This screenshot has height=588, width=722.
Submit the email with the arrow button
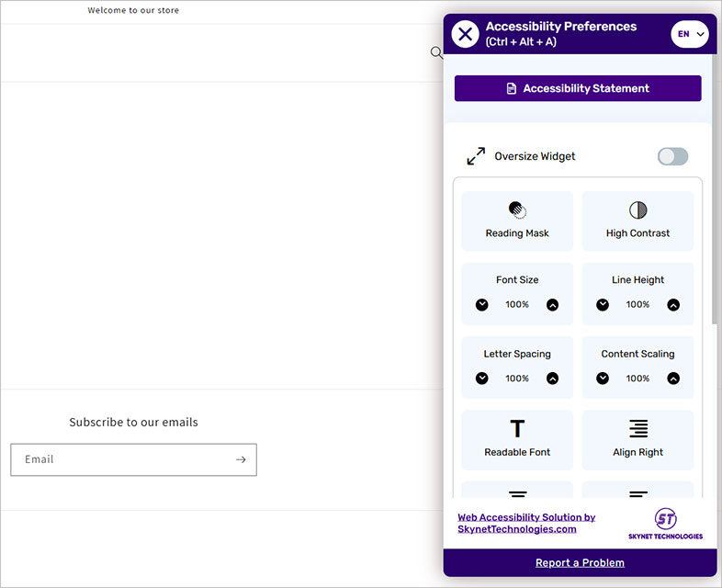tap(241, 459)
